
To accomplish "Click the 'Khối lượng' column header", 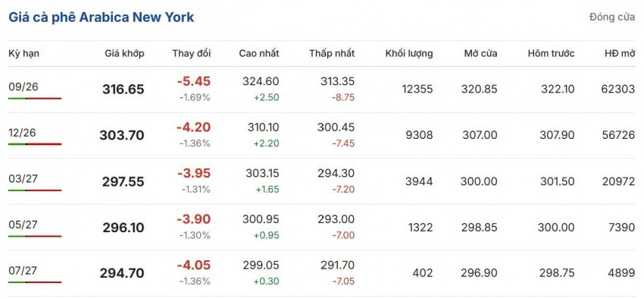I will pos(409,53).
